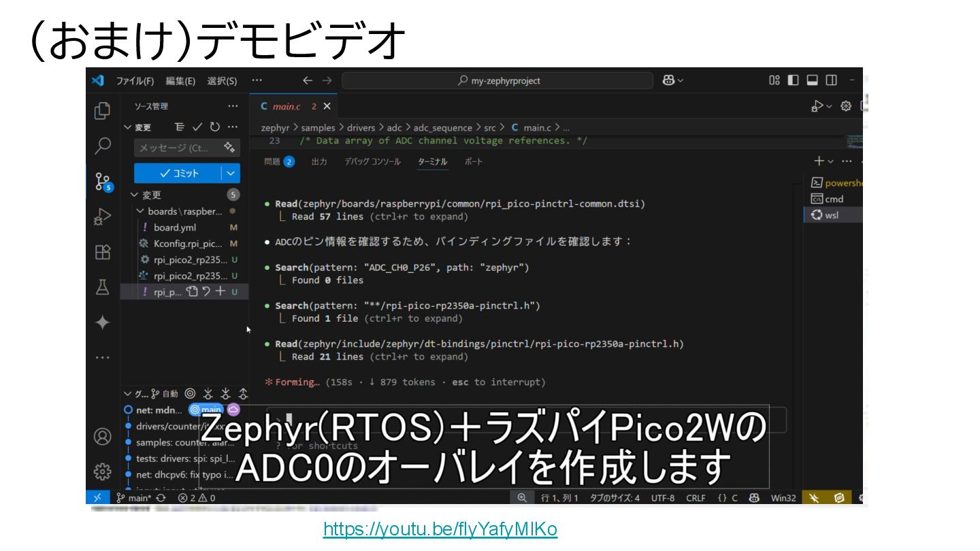
Task: Open 選択(S) menu
Action: tap(222, 81)
